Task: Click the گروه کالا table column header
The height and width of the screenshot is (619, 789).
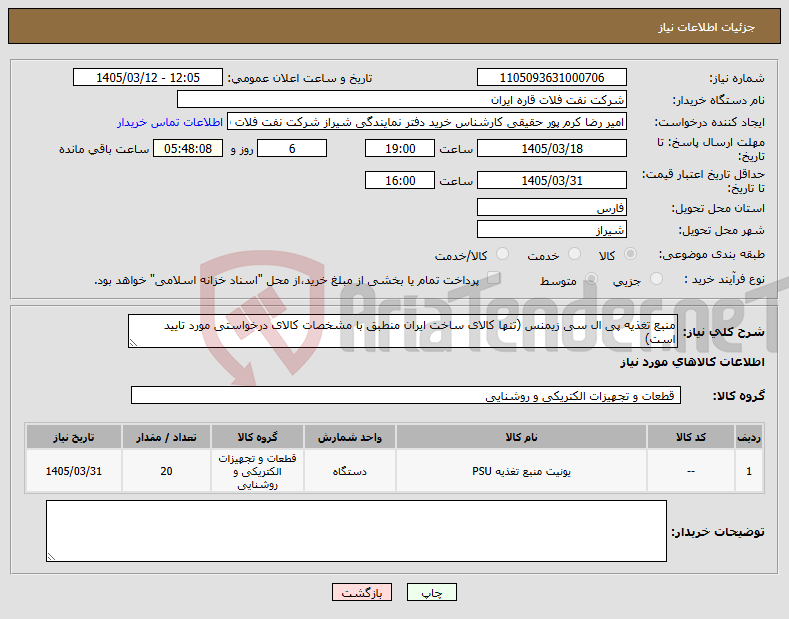Action: click(257, 437)
